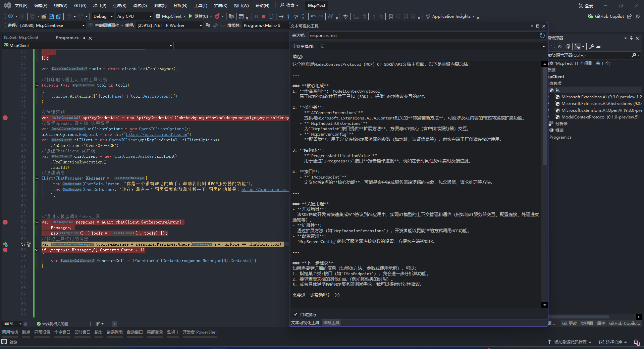Toggle the breakpoint on line 53
The height and width of the screenshot is (349, 644).
tap(5, 222)
